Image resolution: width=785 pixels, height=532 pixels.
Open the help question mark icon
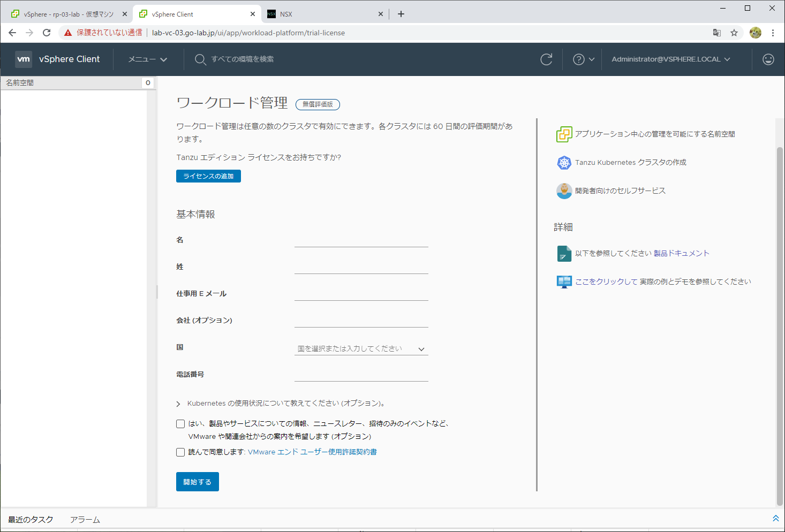coord(579,59)
